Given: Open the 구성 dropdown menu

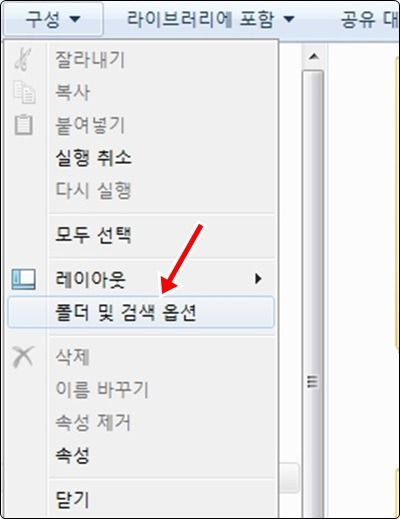Looking at the screenshot, I should pos(52,19).
